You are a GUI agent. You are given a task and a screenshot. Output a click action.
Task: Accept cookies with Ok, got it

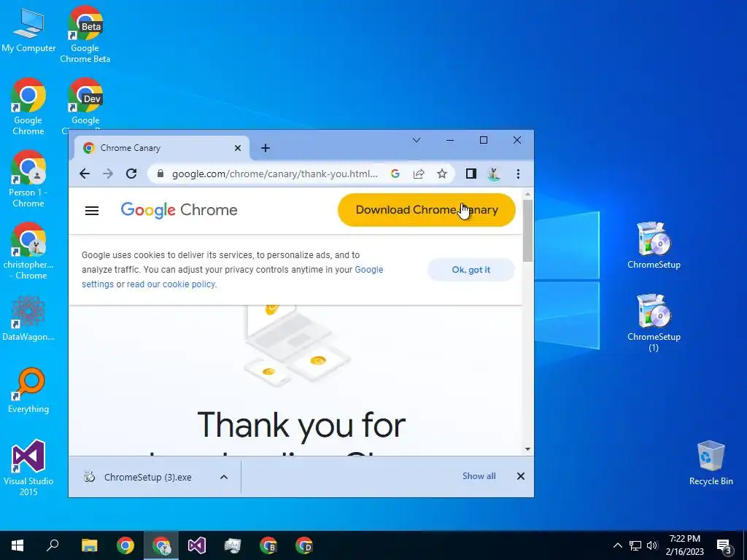pyautogui.click(x=471, y=270)
